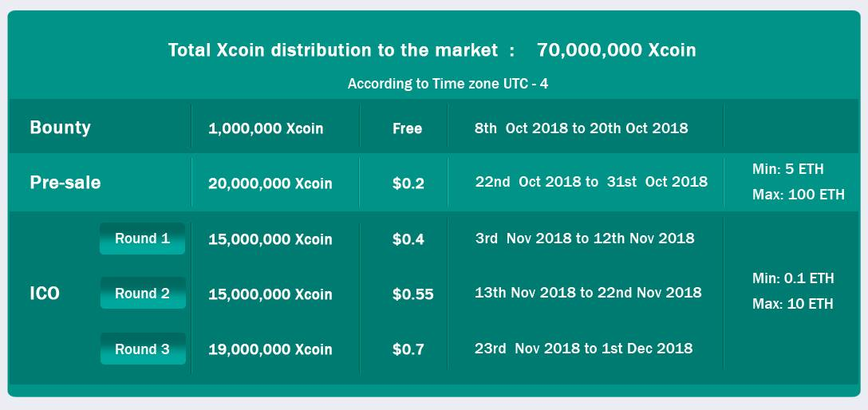Select the Pre-sale row label

(x=65, y=183)
